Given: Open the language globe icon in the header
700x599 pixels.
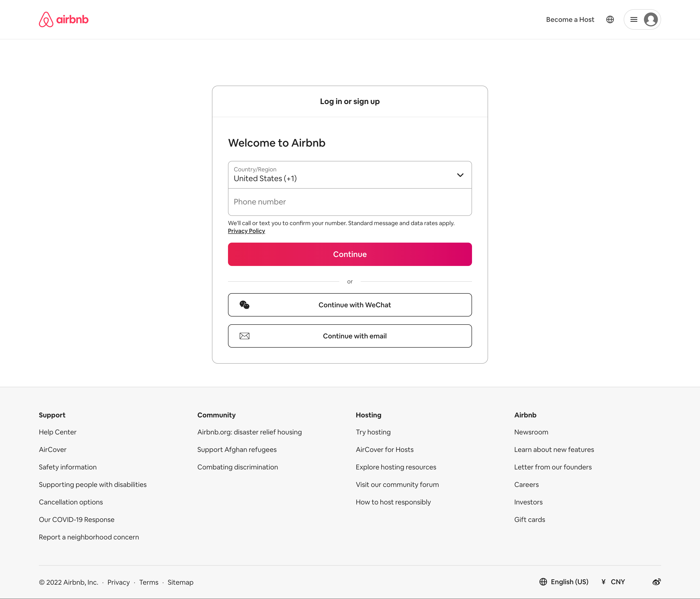Looking at the screenshot, I should pos(610,20).
